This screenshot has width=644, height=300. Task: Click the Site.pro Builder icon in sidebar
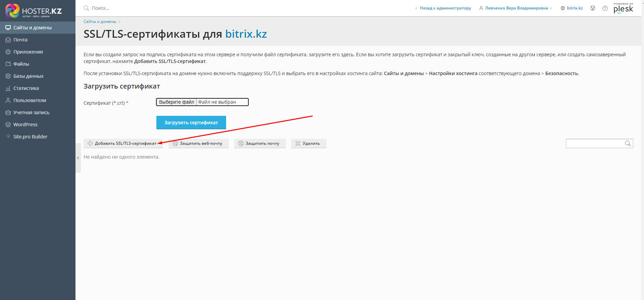pyautogui.click(x=8, y=136)
